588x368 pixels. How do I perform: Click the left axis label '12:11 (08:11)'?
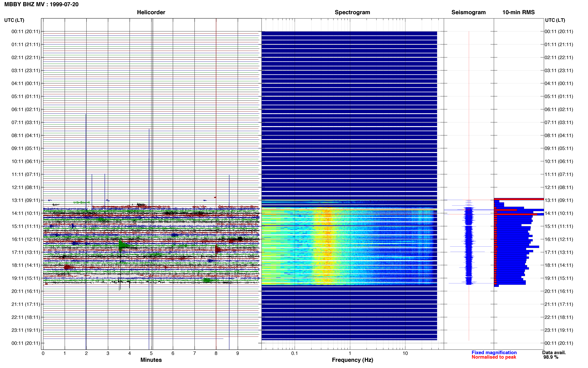[x=26, y=187]
